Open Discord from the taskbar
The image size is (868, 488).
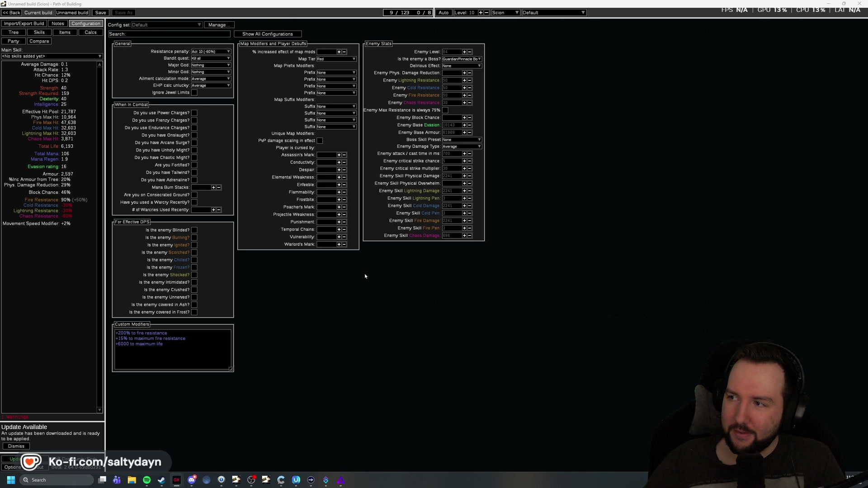(x=192, y=480)
